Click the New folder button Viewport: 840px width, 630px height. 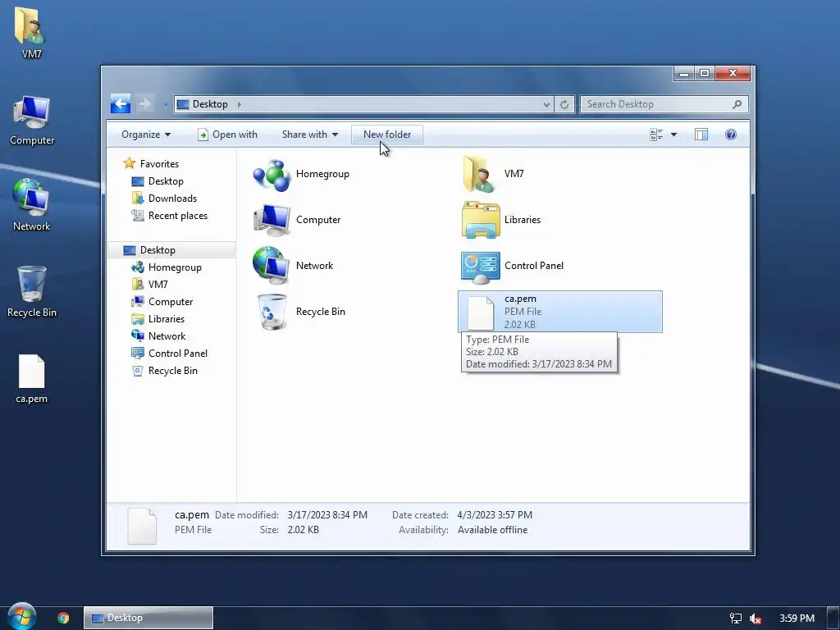coord(387,135)
